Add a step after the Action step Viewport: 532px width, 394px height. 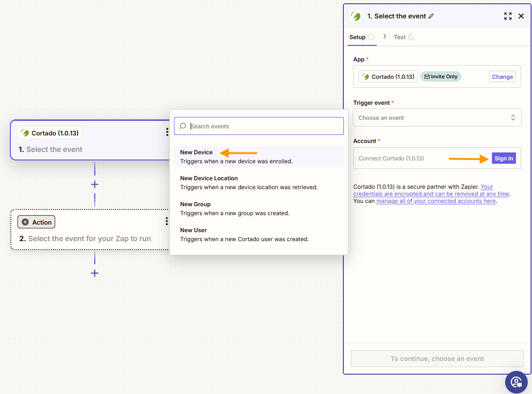click(95, 273)
